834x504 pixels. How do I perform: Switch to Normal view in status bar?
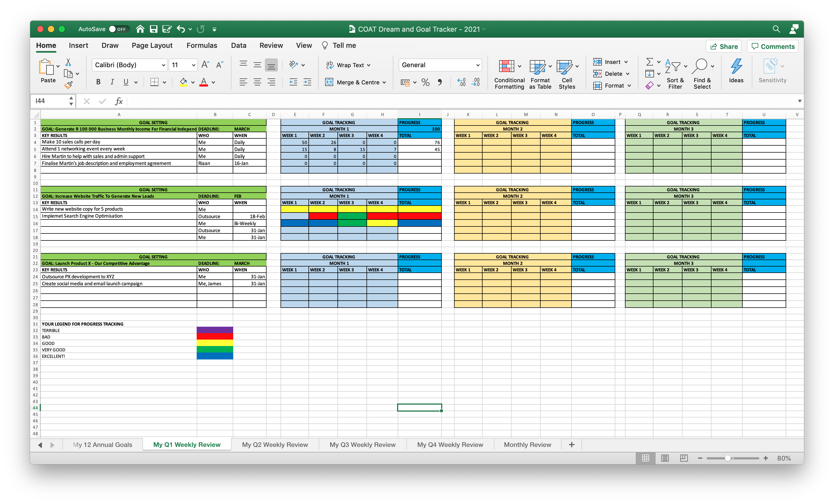(645, 458)
